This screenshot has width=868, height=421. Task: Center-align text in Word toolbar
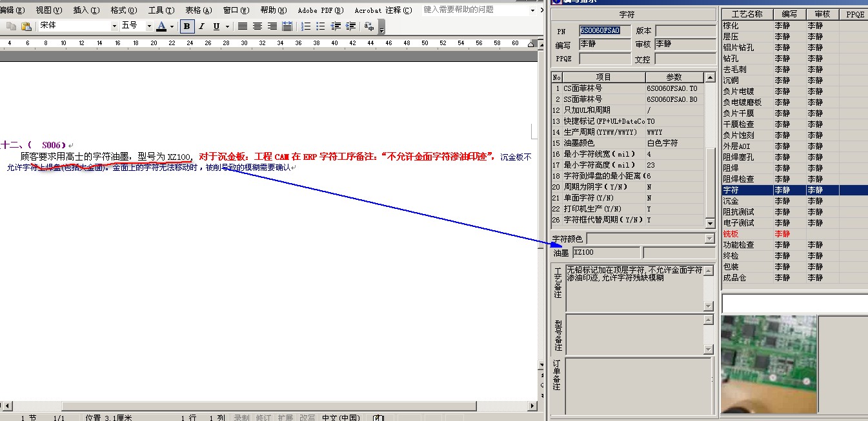257,26
